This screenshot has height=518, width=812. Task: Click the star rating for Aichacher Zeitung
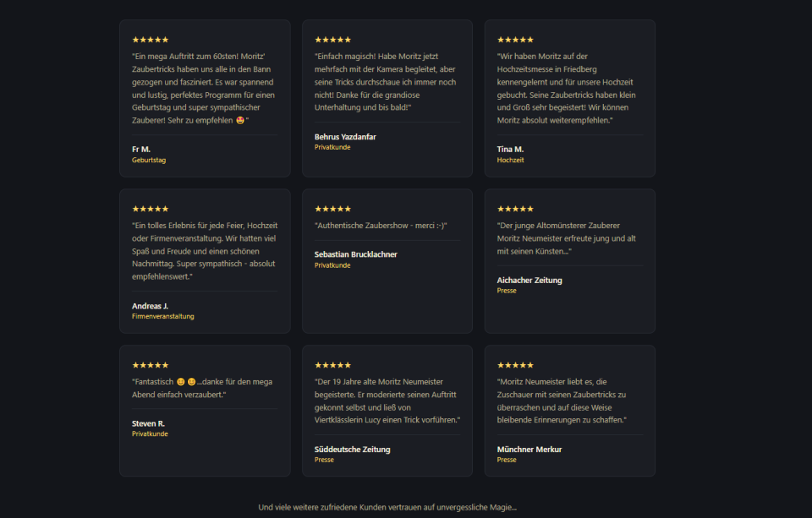(x=515, y=209)
